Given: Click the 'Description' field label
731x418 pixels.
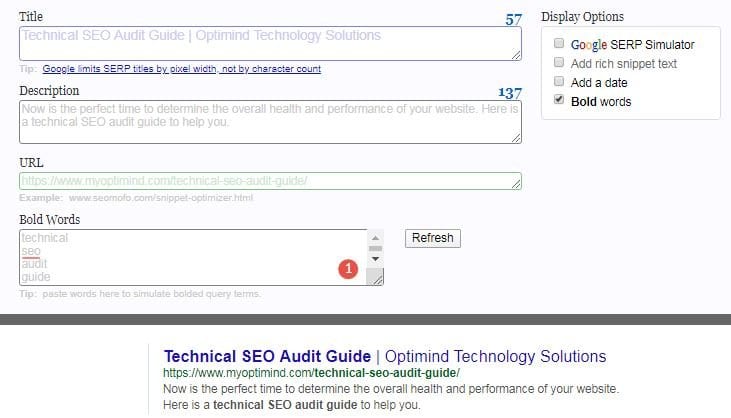Looking at the screenshot, I should pos(49,91).
